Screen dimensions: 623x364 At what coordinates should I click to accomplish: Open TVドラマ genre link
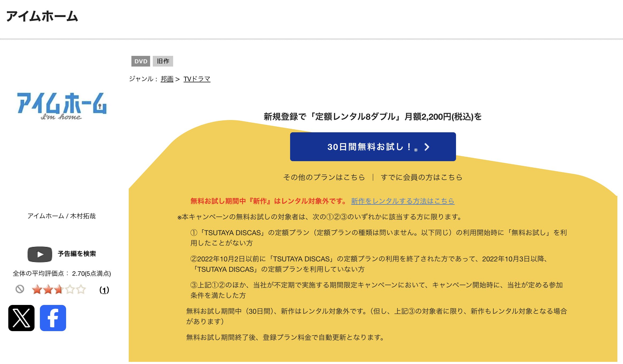(197, 79)
